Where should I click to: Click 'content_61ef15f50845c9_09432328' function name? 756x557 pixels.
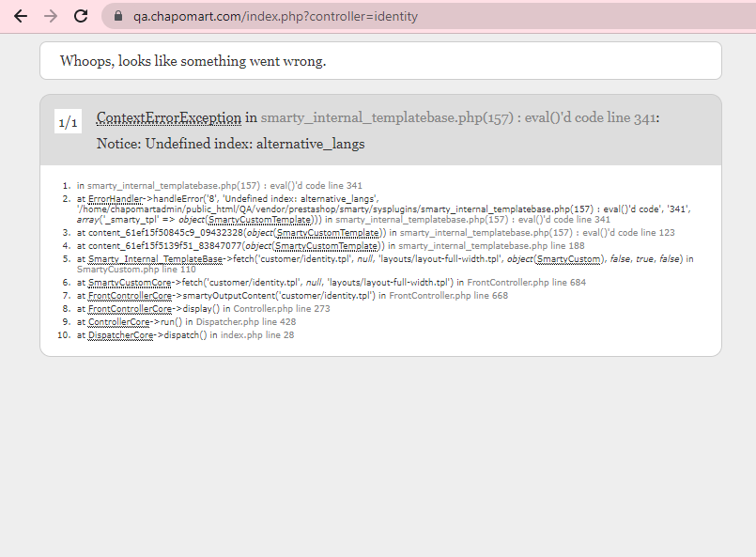[x=165, y=233]
